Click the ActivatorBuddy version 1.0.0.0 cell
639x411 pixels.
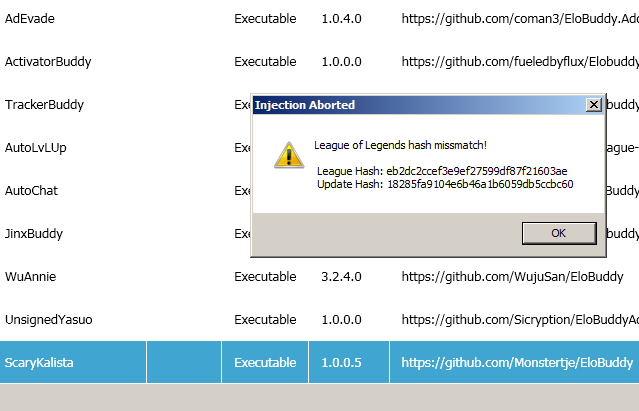[342, 62]
